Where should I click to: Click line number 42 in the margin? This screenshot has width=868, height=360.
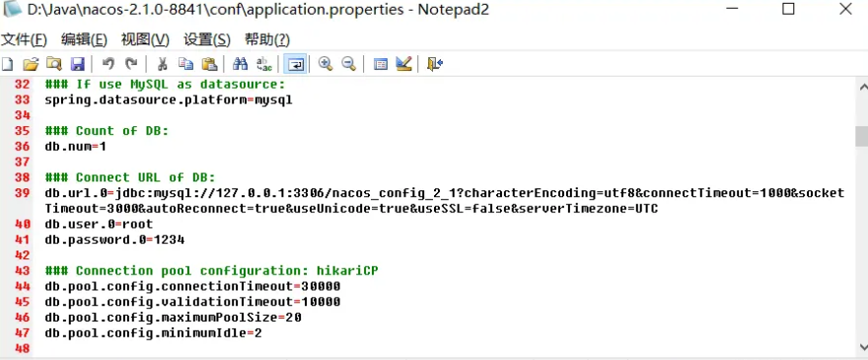tap(22, 255)
